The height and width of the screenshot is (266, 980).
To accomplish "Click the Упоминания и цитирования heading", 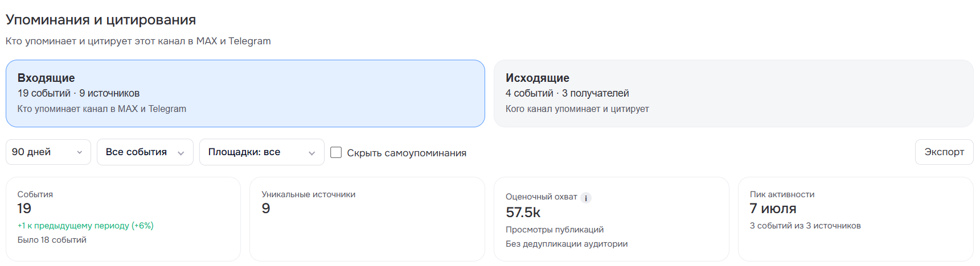I will [101, 20].
